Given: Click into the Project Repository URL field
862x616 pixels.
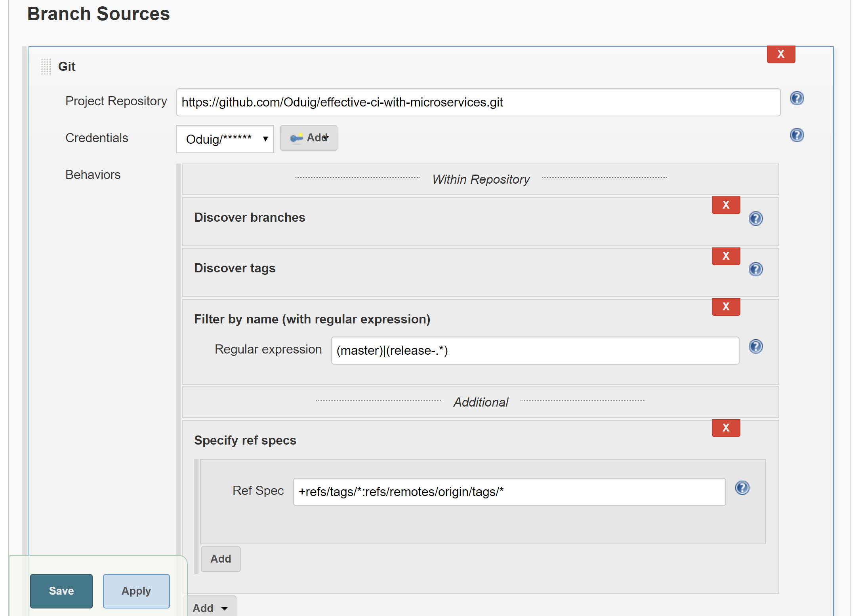Looking at the screenshot, I should coord(478,103).
